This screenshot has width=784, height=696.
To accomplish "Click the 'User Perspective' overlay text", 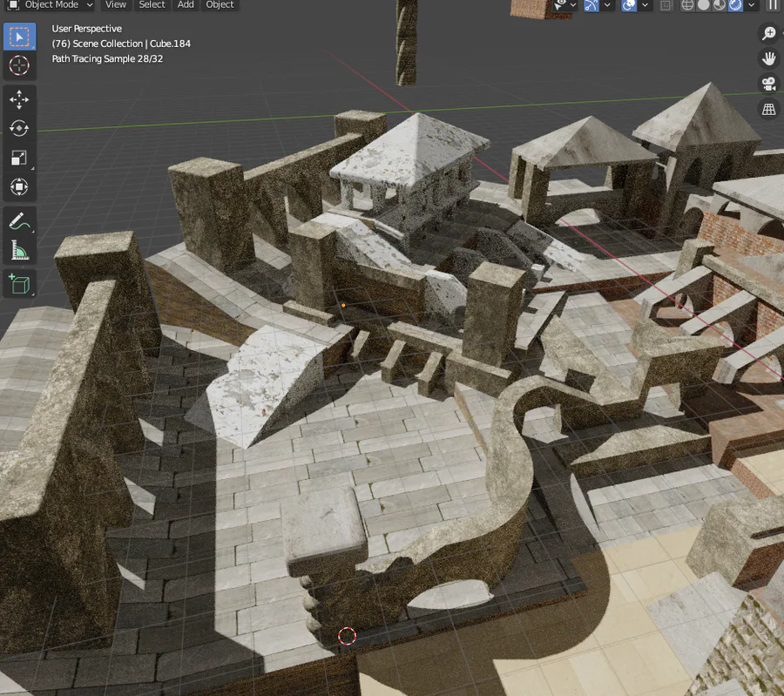I will 86,29.
